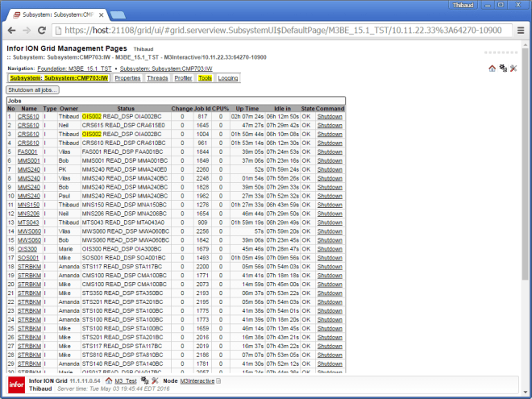Click the page icon beside M3Interactive node
Screen dimensions: 532x399
[x=218, y=380]
